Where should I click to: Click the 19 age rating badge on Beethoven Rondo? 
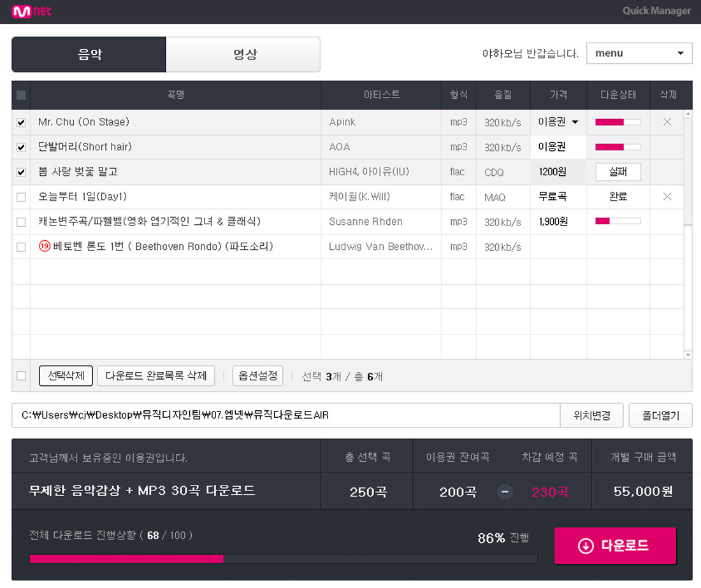[x=44, y=246]
